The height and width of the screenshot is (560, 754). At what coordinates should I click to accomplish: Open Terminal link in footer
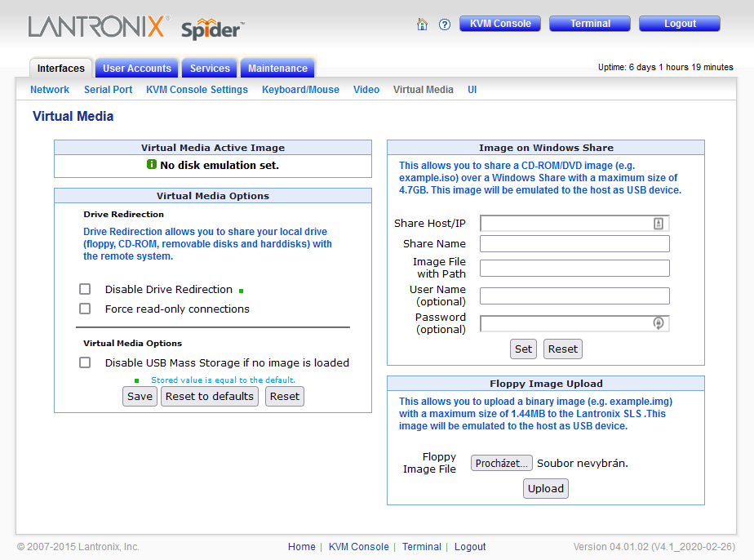coord(421,547)
